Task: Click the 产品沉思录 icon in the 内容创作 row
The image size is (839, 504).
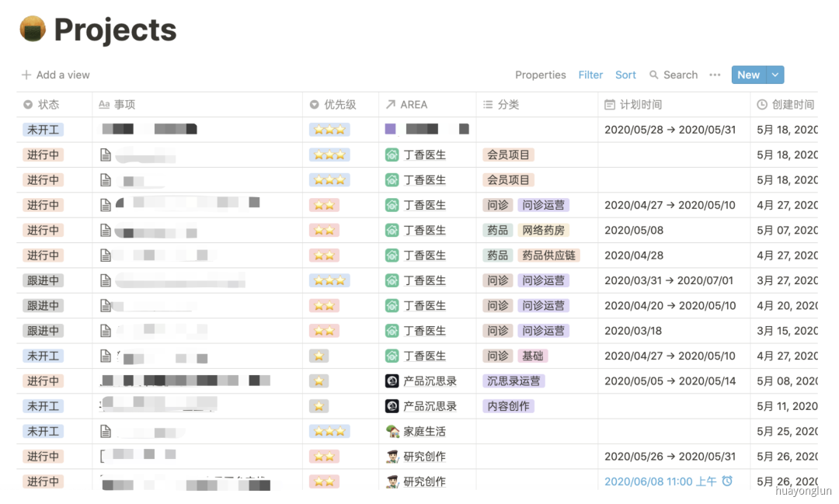Action: click(392, 407)
